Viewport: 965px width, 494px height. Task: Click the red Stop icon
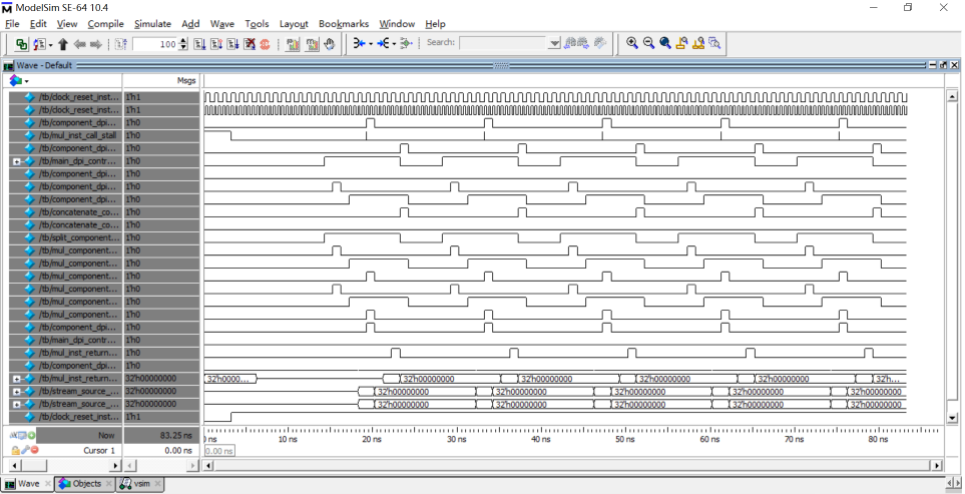coord(265,44)
